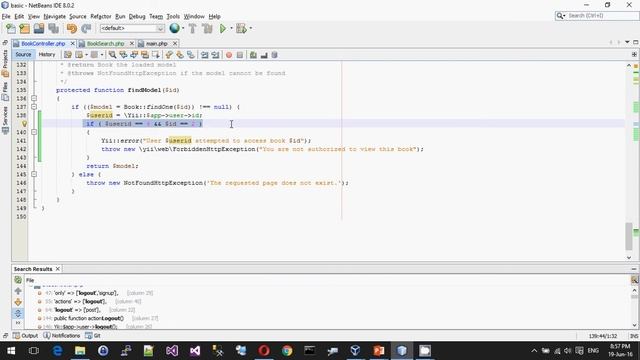
Task: Click Previous Match arrow in Search Results
Action: pyautogui.click(x=18, y=291)
